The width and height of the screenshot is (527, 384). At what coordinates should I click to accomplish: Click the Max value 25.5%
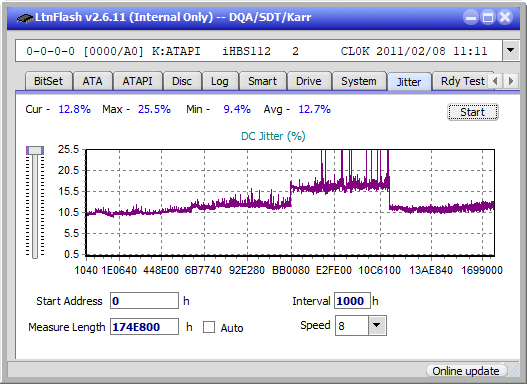(154, 109)
